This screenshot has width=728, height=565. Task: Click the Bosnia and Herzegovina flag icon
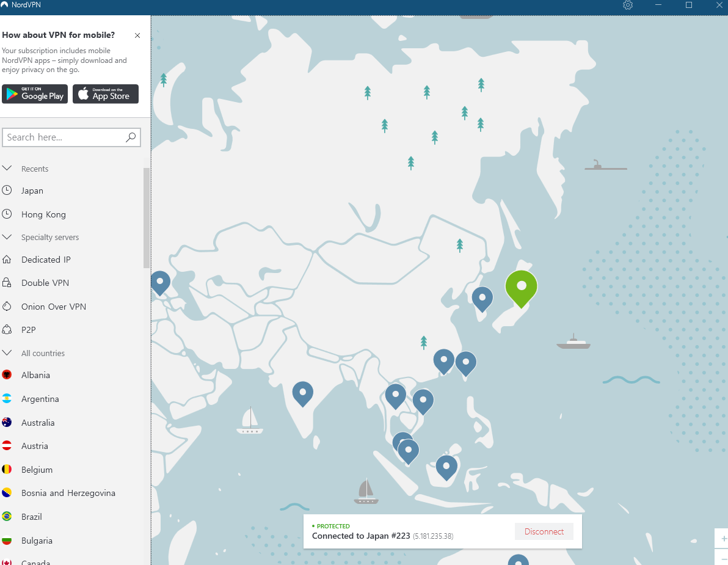[7, 492]
